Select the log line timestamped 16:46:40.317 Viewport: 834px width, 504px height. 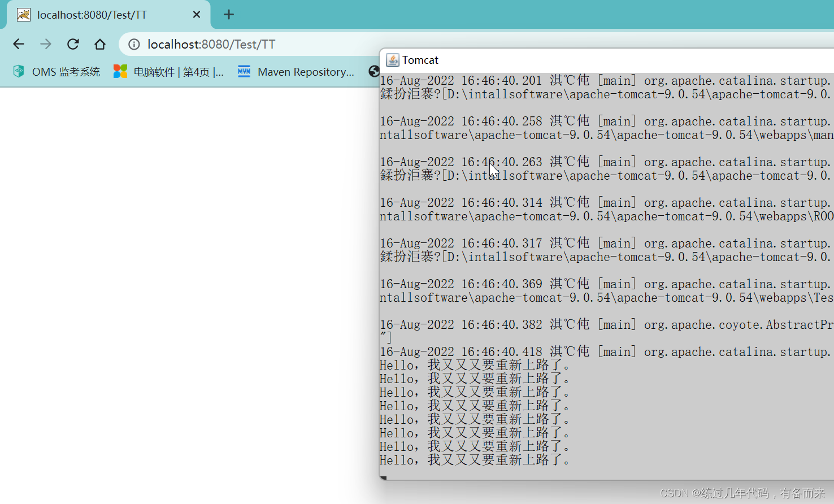[x=606, y=244]
